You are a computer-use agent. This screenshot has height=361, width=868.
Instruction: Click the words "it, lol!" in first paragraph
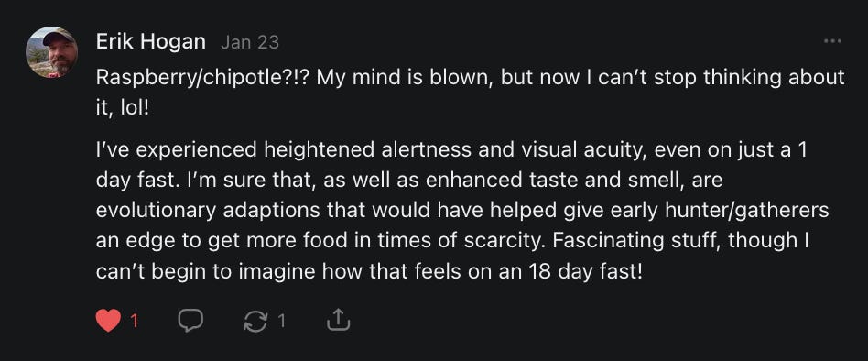tap(123, 108)
